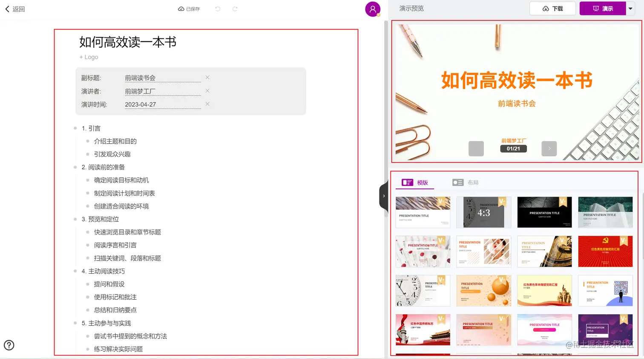Select the QR code businessman template
644x359 pixels.
pos(605,291)
